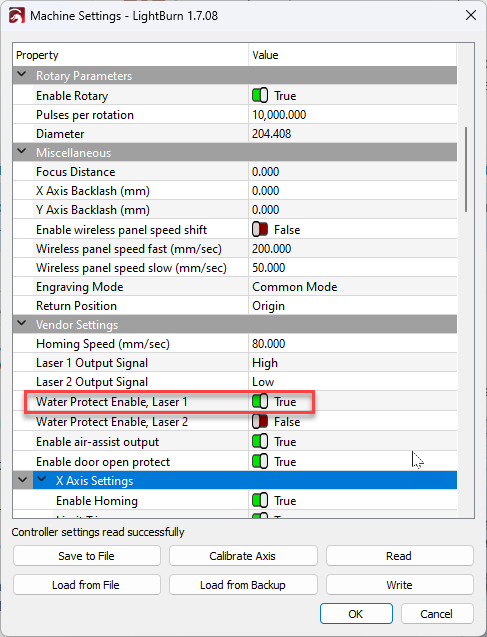Collapse the Vendor Settings section

tap(22, 323)
